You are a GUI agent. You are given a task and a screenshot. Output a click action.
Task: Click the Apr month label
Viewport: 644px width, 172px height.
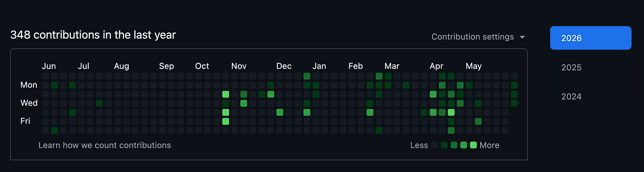point(437,66)
